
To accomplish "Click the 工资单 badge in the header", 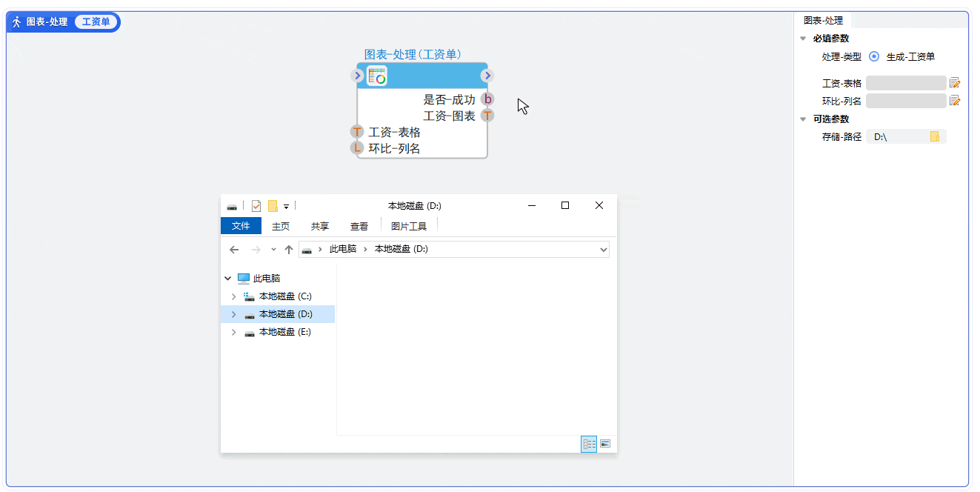I will click(96, 22).
